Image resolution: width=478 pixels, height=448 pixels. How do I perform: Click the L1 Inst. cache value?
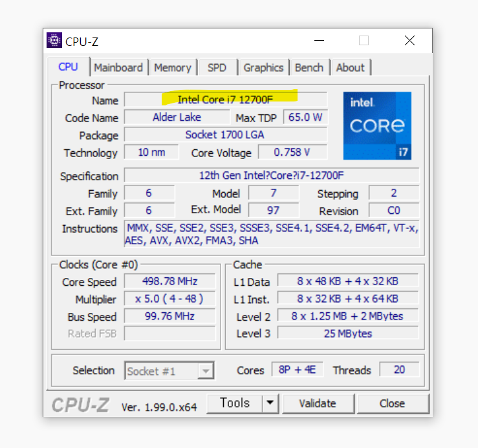[x=348, y=299]
